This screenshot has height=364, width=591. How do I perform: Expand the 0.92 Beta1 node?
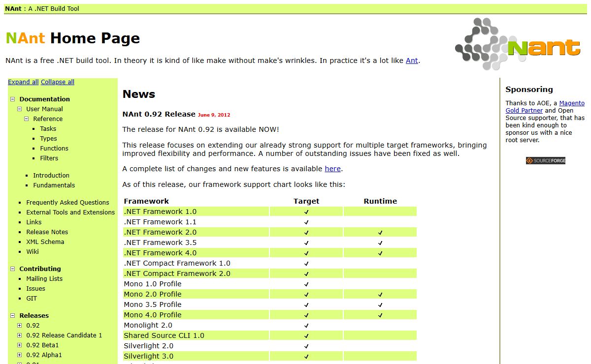point(20,345)
